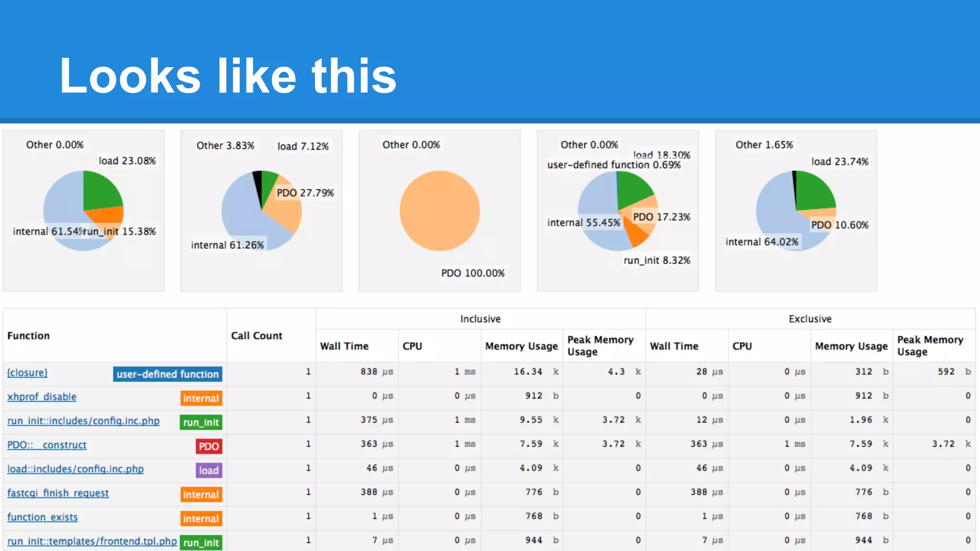Sort by Exclusive Memory Usage column header
This screenshot has width=980, height=551.
point(851,346)
